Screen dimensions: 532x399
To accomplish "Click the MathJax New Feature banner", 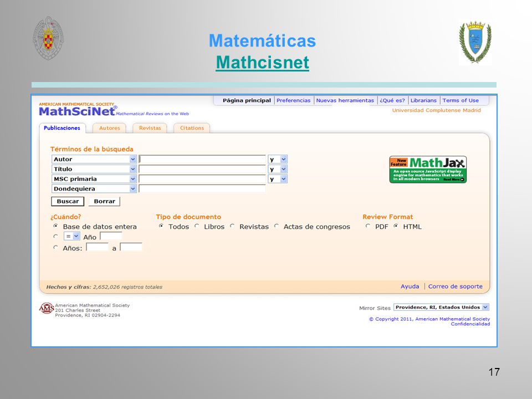I will (x=428, y=170).
